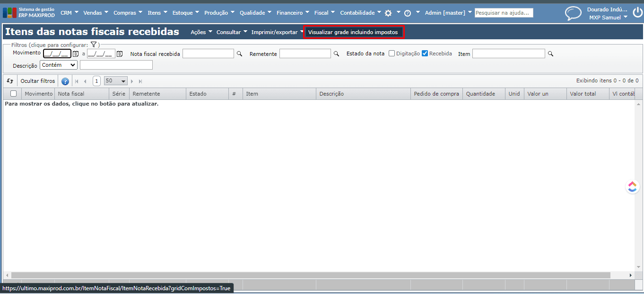Click the refresh grid icon
This screenshot has width=644, height=294.
pos(10,81)
